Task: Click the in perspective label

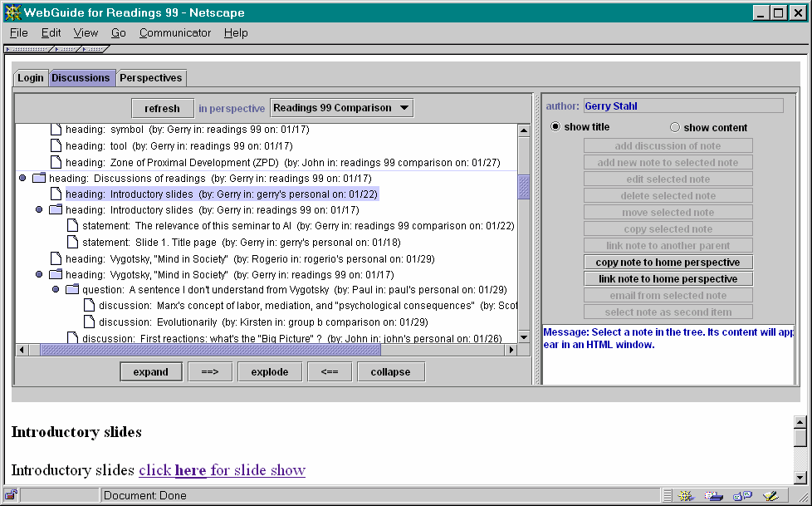Action: click(232, 108)
